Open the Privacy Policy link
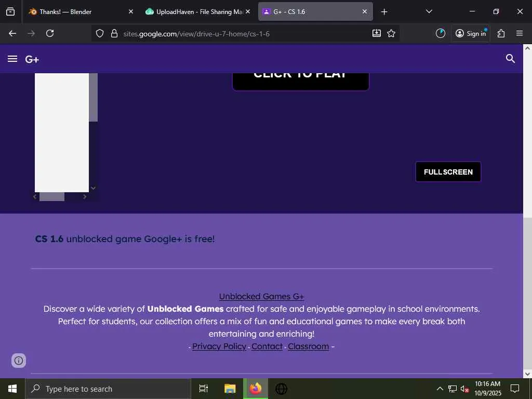 click(219, 346)
